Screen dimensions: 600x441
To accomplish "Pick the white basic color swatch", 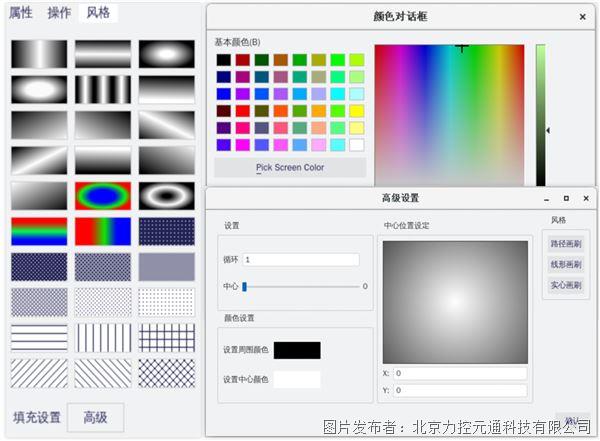I will pyautogui.click(x=357, y=145).
